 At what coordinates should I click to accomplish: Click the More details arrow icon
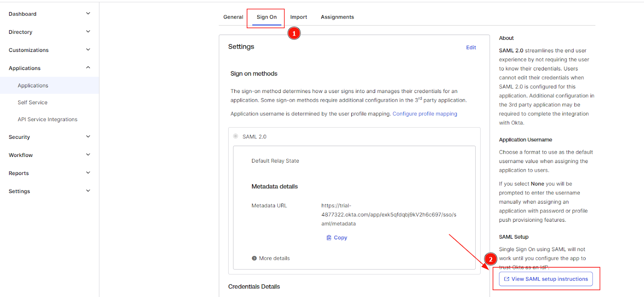click(254, 258)
